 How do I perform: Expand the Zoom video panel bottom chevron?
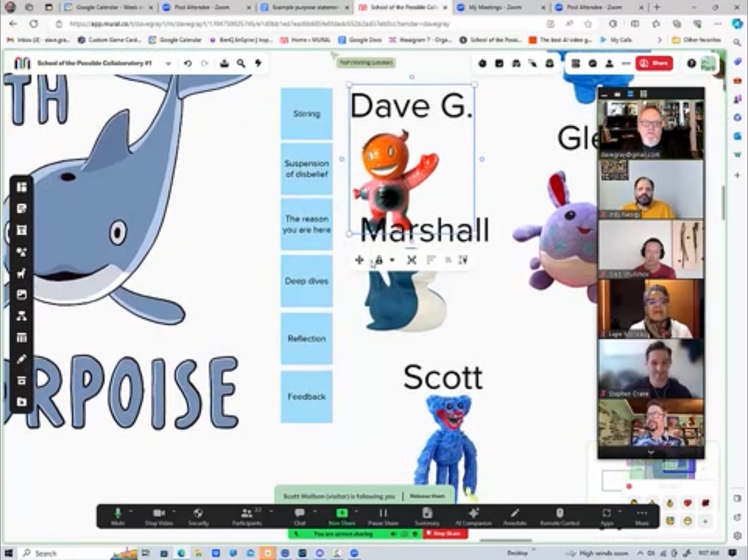tap(651, 452)
